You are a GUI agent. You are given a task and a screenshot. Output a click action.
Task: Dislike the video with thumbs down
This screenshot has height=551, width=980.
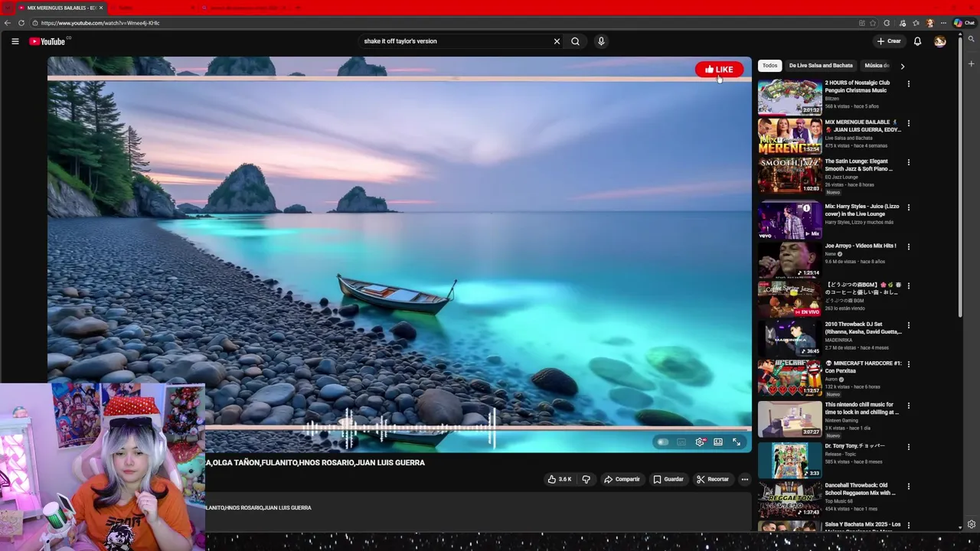586,480
